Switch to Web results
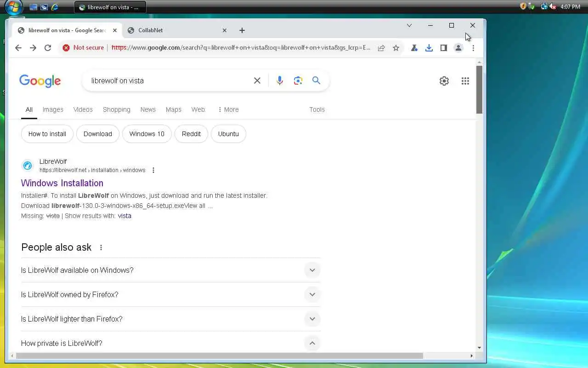The image size is (588, 368). [x=198, y=109]
